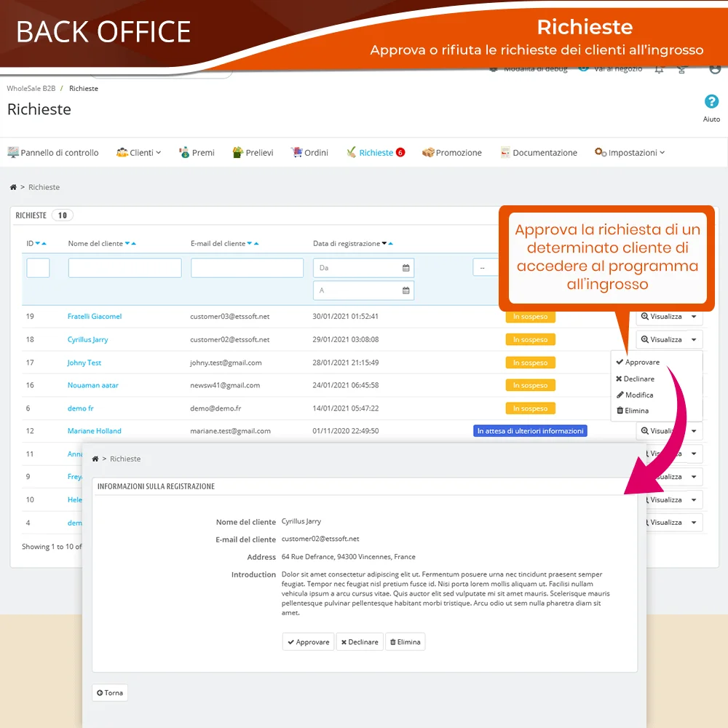
Task: Sort ID column with its sort arrows
Action: (41, 243)
